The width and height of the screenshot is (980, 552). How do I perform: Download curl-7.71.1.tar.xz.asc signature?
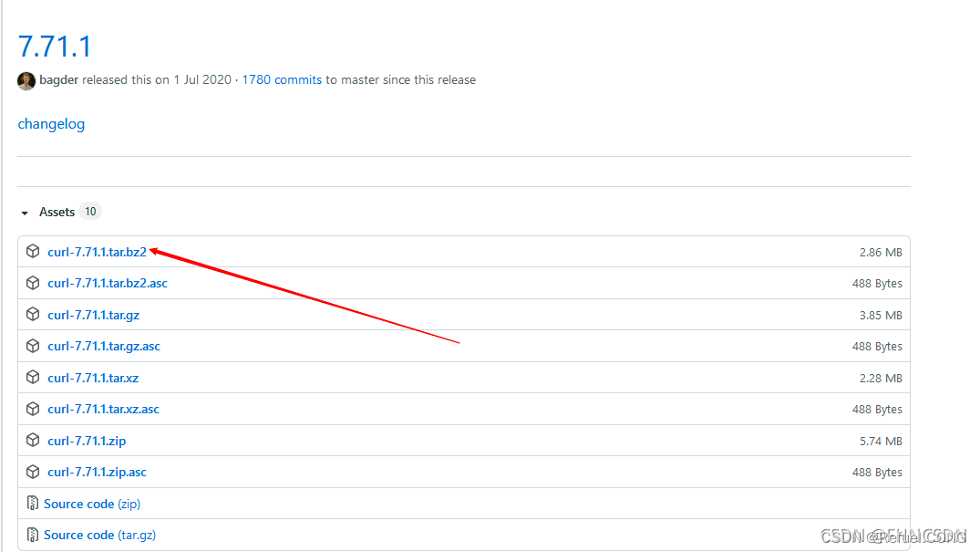(x=104, y=409)
